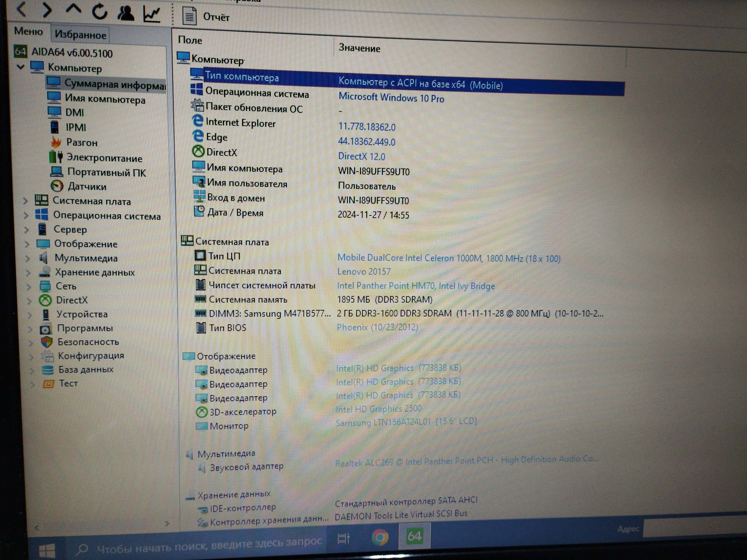Click the Edge icon in the list
The image size is (747, 560).
click(x=198, y=136)
